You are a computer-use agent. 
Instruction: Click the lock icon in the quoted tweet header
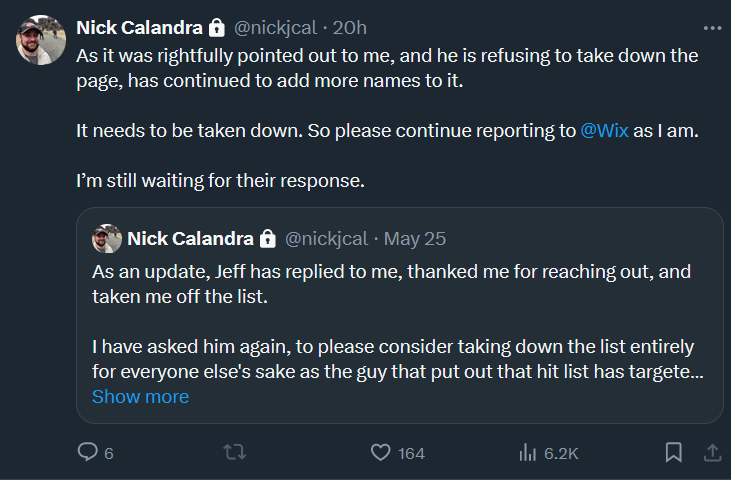click(268, 239)
